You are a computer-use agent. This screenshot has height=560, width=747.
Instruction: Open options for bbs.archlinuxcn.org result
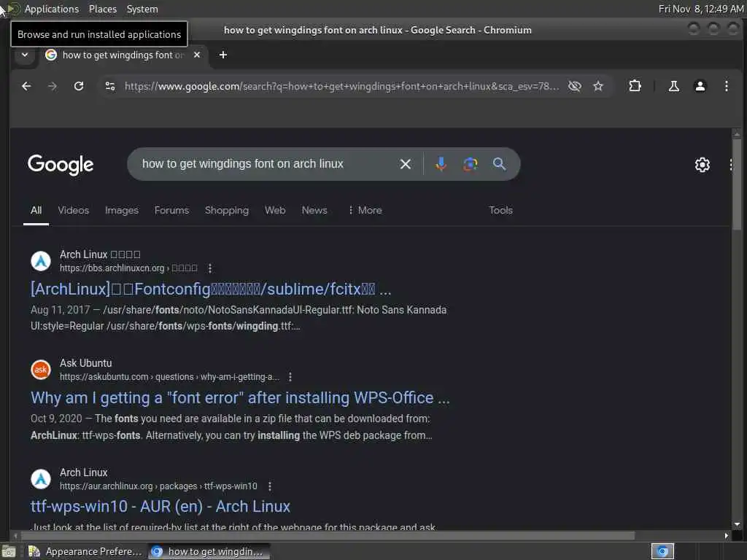210,268
